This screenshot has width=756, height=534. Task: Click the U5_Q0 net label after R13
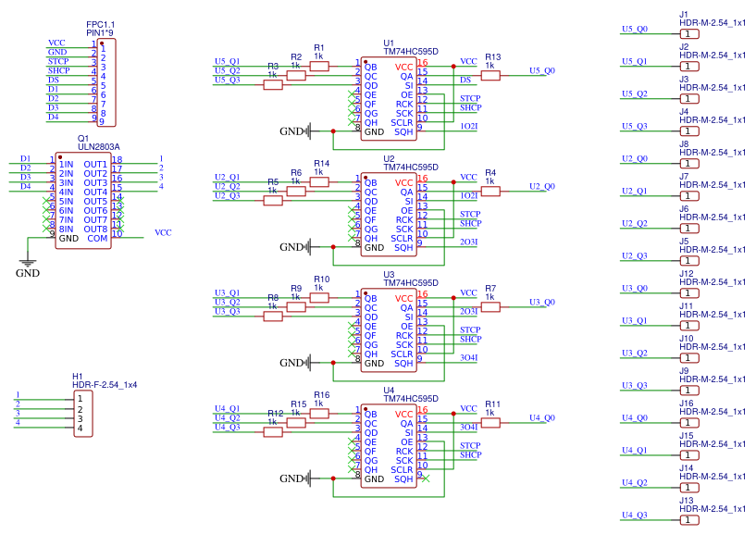point(542,71)
